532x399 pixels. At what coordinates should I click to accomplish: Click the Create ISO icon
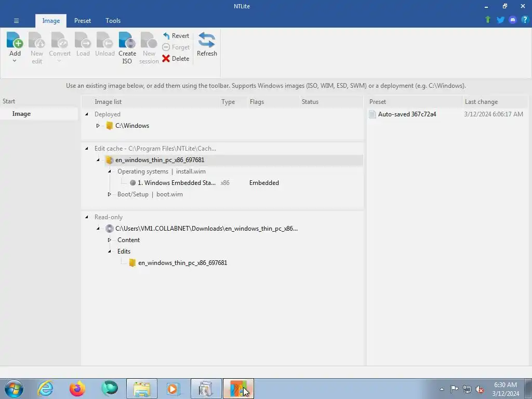pos(127,40)
